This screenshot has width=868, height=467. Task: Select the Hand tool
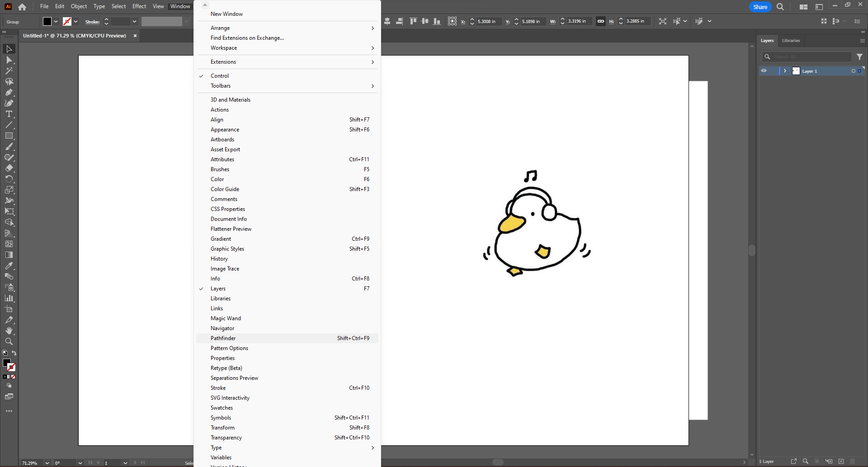click(9, 331)
